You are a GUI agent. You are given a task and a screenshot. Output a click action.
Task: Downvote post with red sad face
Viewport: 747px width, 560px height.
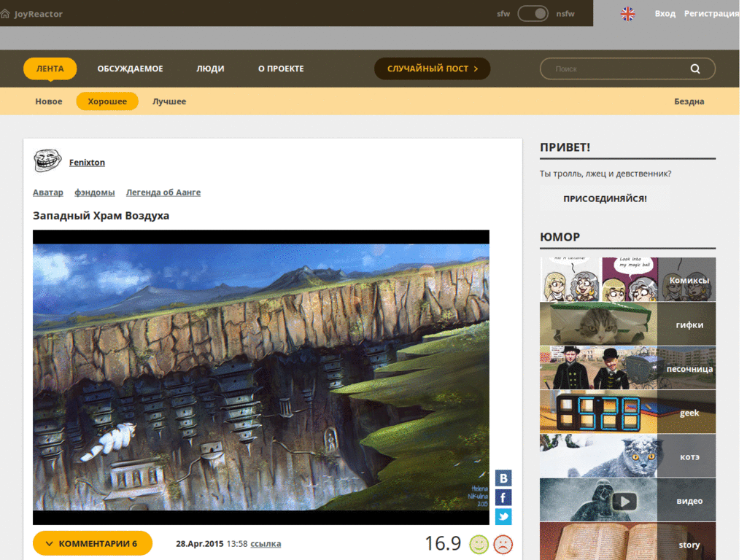[503, 544]
